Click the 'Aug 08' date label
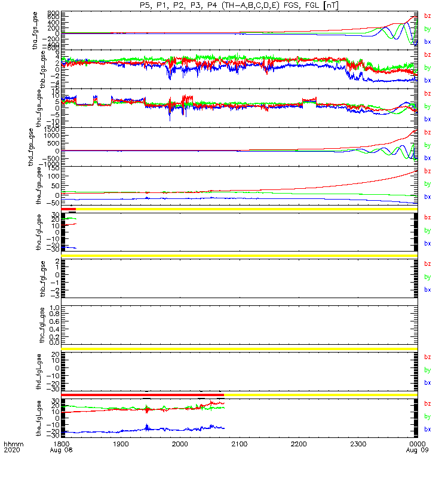The image size is (448, 478). click(62, 450)
